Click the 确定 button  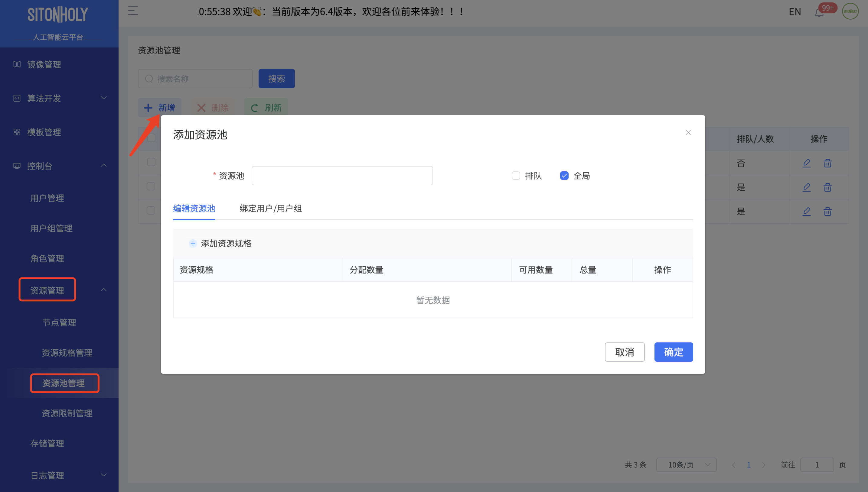click(x=673, y=352)
